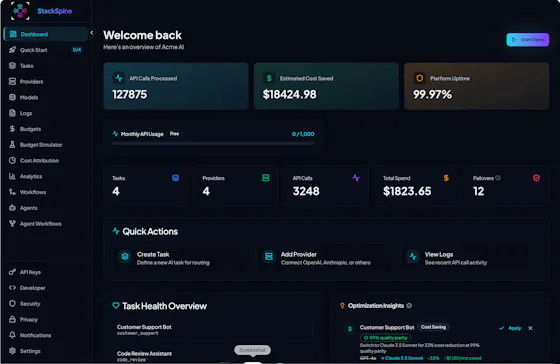
Task: Click the Providers stat card server icon
Action: click(266, 178)
